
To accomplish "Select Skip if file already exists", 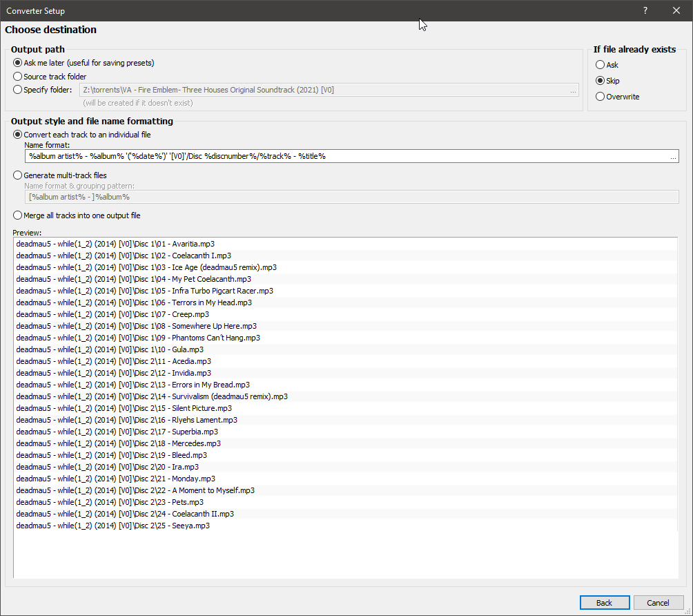I will [600, 81].
